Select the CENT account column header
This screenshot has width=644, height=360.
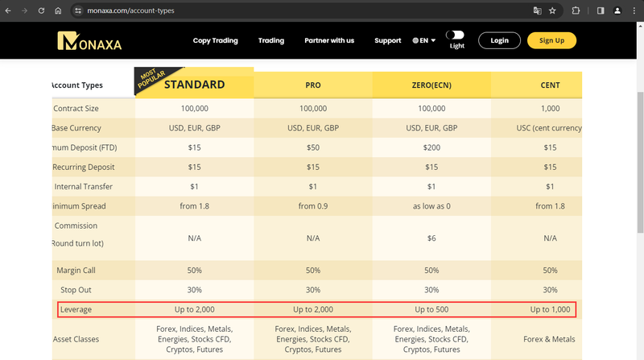(550, 85)
